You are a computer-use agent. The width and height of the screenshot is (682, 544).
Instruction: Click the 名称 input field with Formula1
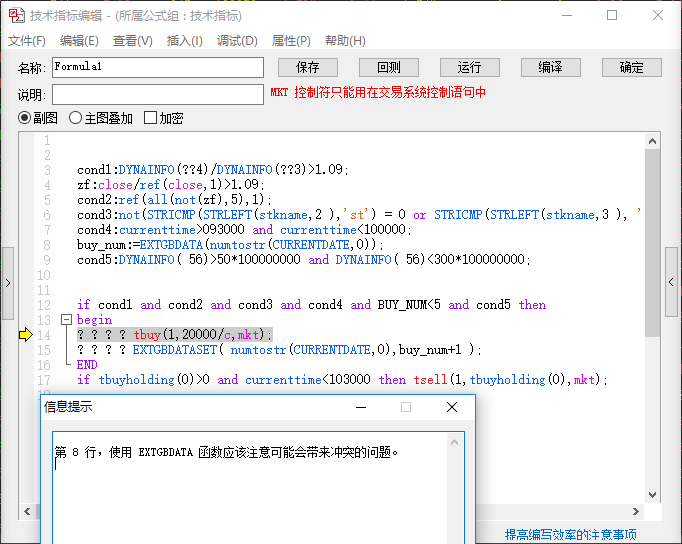(x=158, y=67)
